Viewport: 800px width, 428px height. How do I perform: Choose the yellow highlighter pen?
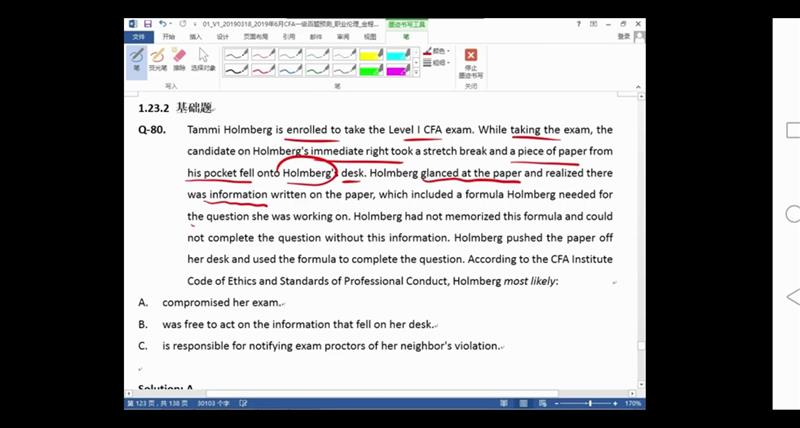click(371, 54)
